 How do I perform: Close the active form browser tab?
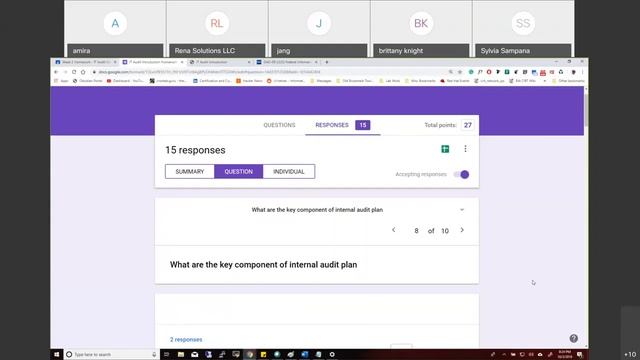point(182,62)
